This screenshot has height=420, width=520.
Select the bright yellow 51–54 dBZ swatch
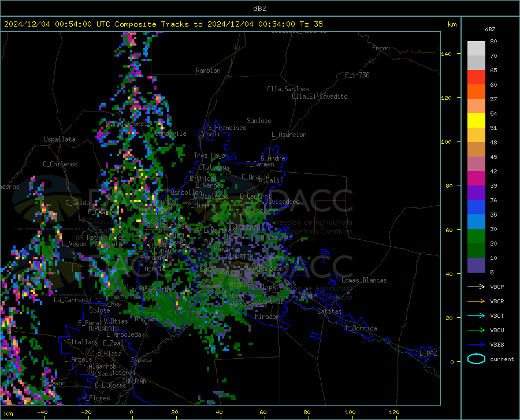coord(476,121)
